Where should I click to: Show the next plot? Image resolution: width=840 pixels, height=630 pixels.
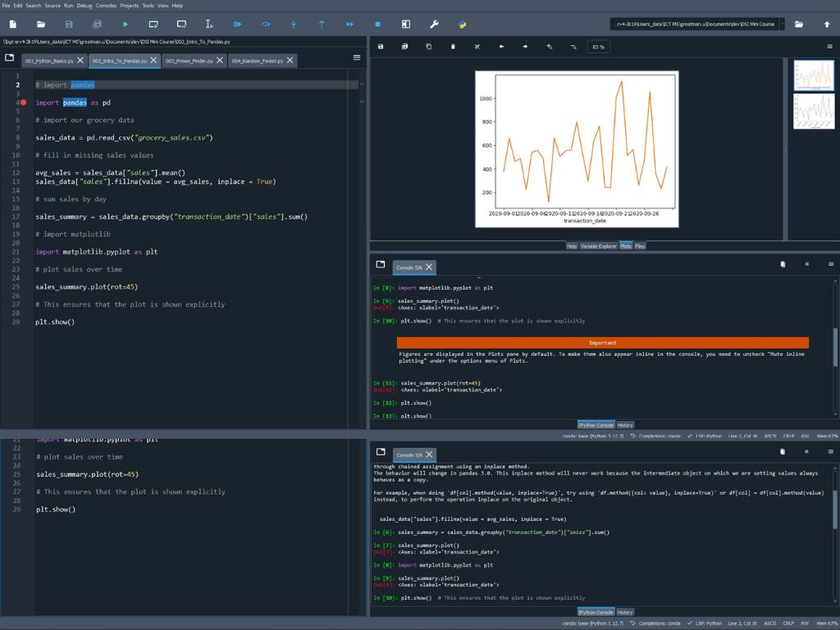point(525,47)
